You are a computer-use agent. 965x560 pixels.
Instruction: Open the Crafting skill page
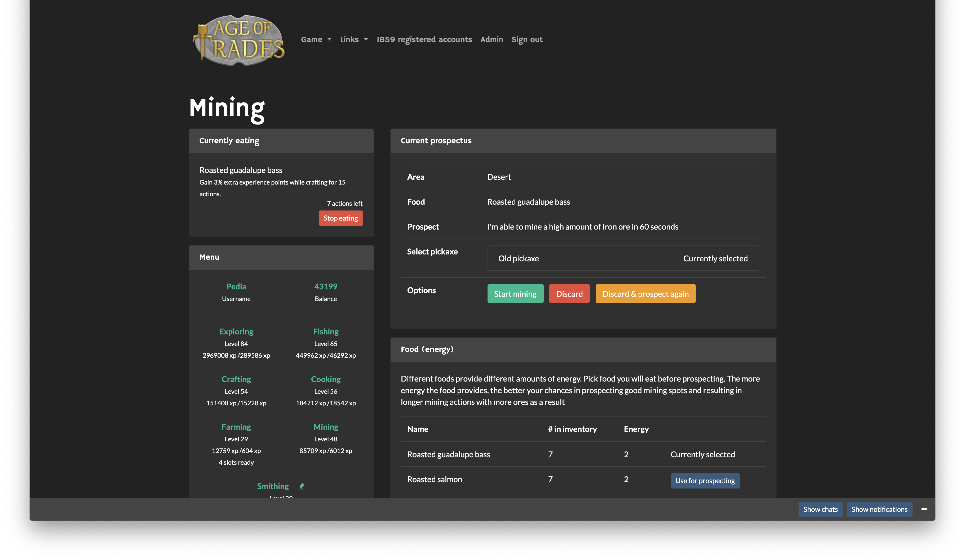236,379
